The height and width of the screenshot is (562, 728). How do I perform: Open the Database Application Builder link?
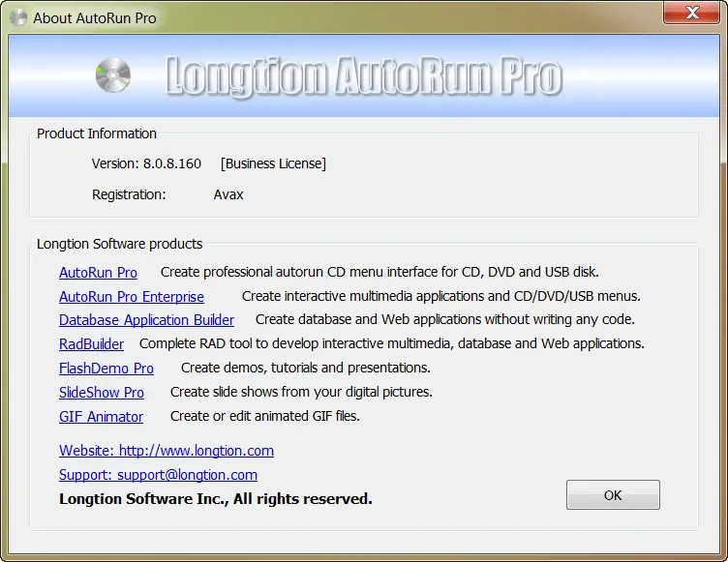click(x=146, y=320)
